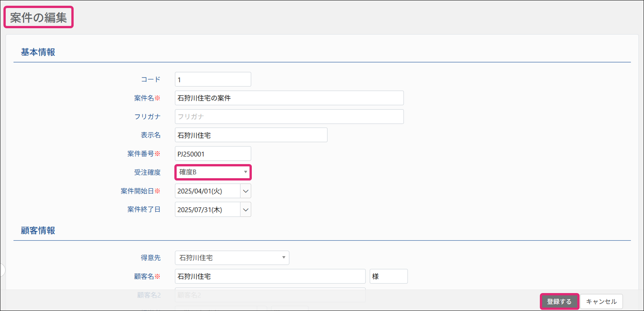Click the 案件番号 field showing PJ250001

213,154
